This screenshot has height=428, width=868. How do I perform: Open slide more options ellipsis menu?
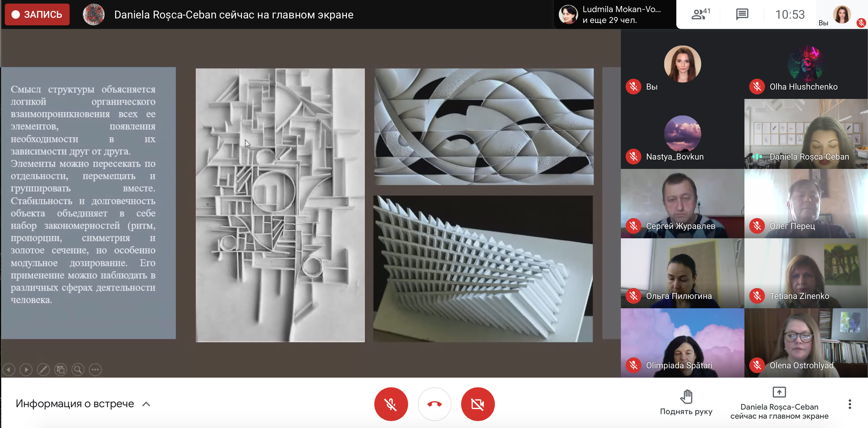(95, 369)
